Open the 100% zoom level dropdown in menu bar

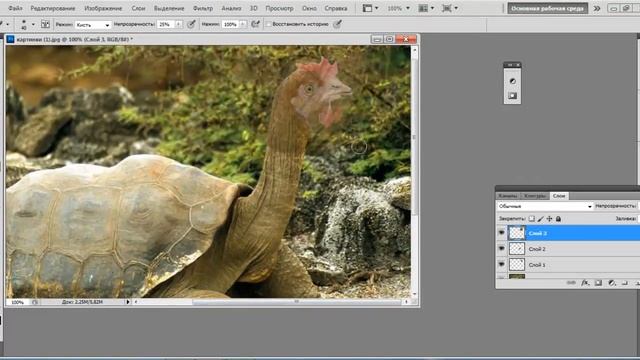coord(398,8)
